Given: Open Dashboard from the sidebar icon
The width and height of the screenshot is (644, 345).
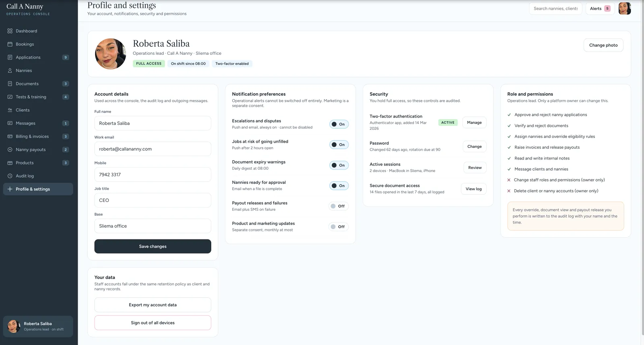Looking at the screenshot, I should tap(10, 31).
